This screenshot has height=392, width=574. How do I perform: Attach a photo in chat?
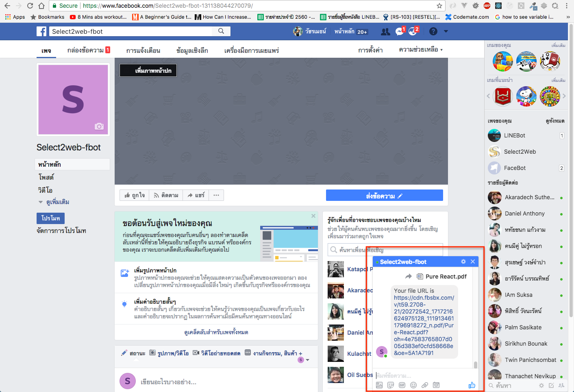(x=379, y=385)
